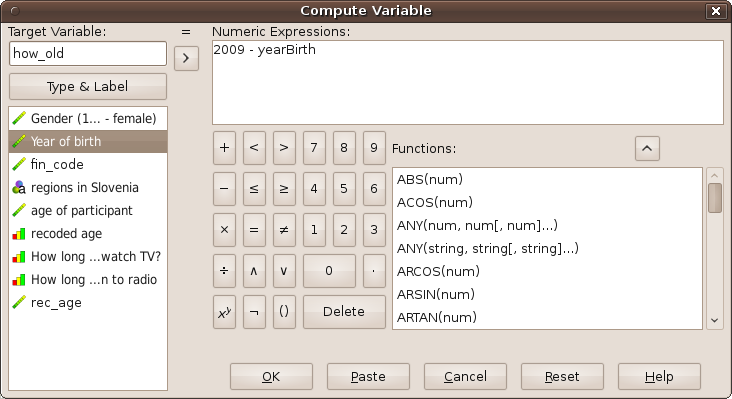The height and width of the screenshot is (399, 732).
Task: Click keypad digit 2
Action: tap(344, 230)
